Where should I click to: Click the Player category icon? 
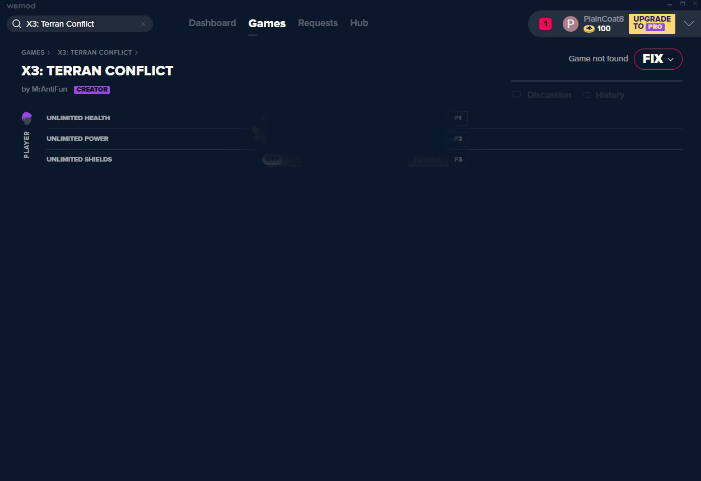click(27, 118)
